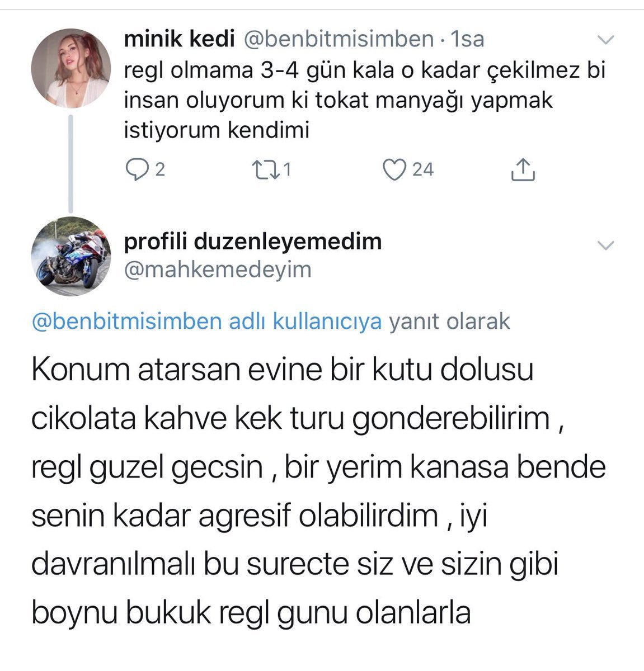Click the vertical thread line between avatars

click(70, 162)
